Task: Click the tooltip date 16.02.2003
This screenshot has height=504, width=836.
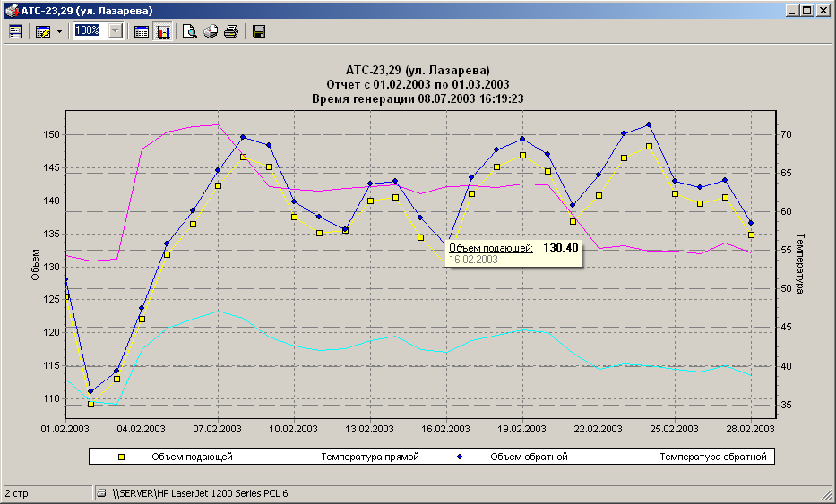Action: 473,260
